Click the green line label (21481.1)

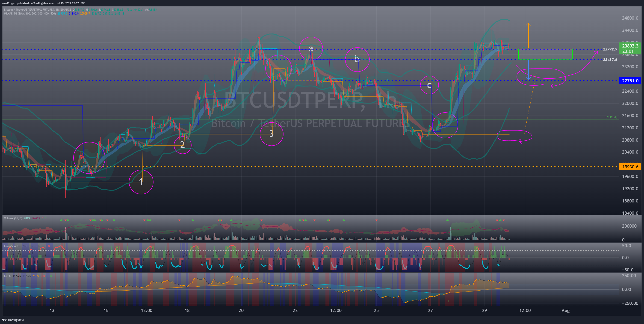pyautogui.click(x=611, y=117)
